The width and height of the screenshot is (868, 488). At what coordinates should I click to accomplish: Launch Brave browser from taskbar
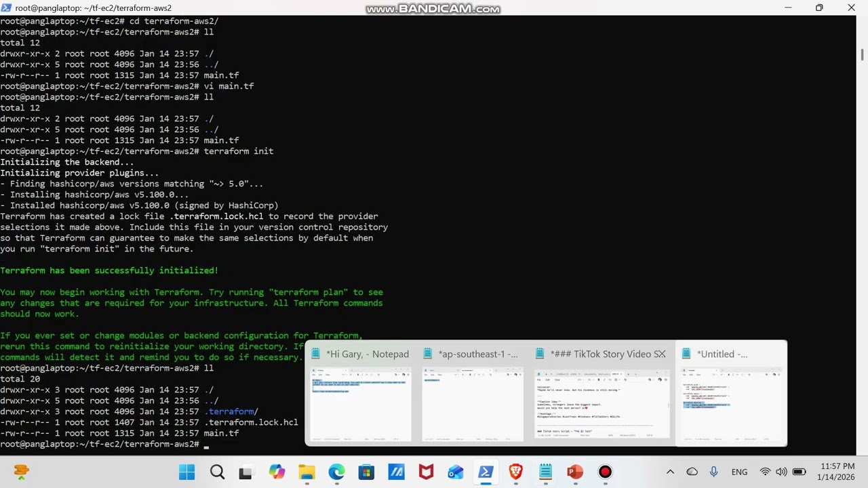(x=515, y=472)
